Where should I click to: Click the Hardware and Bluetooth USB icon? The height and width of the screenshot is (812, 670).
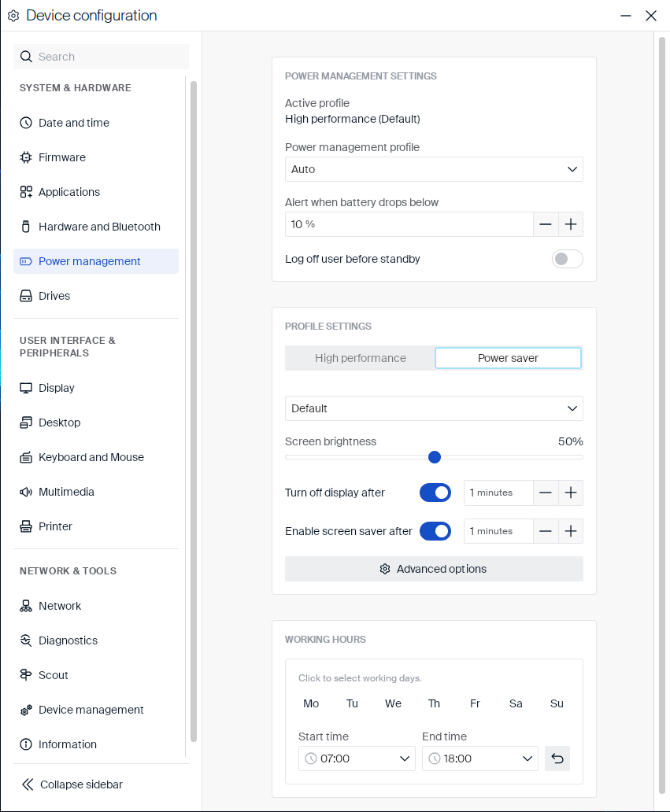[26, 227]
